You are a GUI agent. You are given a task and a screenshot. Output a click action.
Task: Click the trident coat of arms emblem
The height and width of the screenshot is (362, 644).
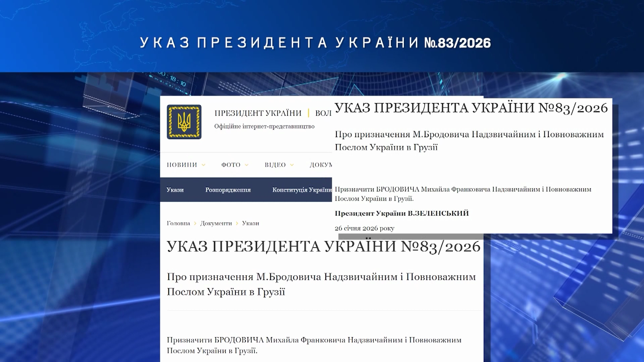[x=184, y=122]
